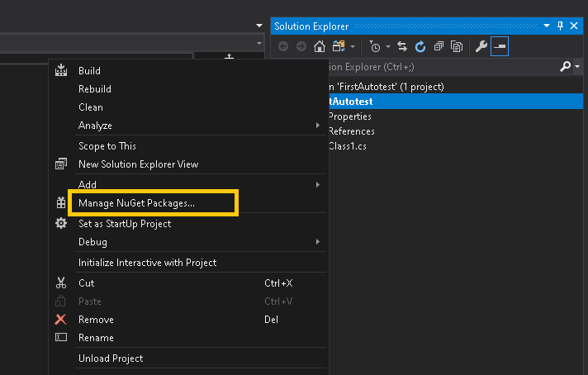Click the Collapse All icon in Solution Explorer
The height and width of the screenshot is (375, 588).
point(438,46)
